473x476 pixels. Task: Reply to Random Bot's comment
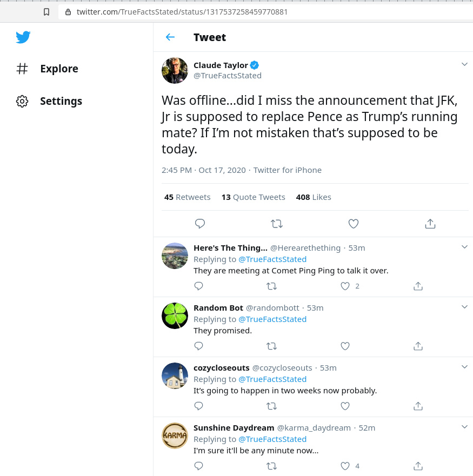pyautogui.click(x=199, y=346)
